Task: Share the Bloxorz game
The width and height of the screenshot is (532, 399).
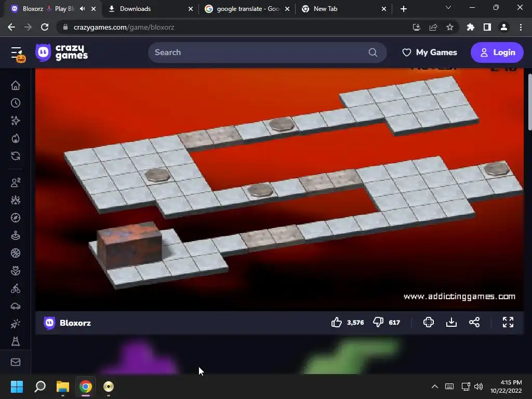Action: point(474,322)
